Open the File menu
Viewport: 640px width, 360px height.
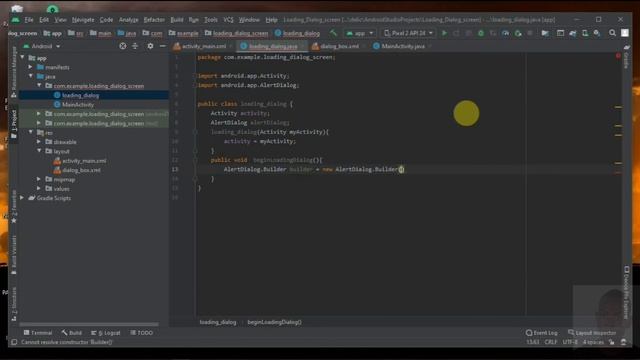pos(29,20)
